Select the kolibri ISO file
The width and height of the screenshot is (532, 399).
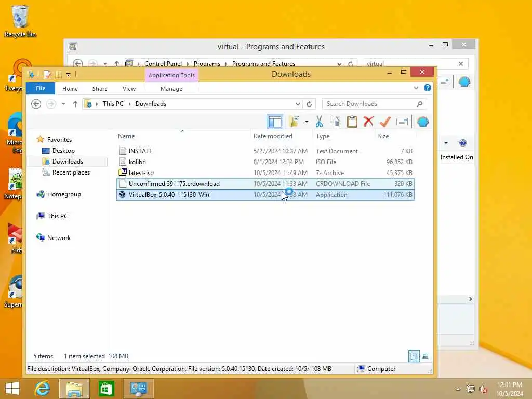point(265,162)
